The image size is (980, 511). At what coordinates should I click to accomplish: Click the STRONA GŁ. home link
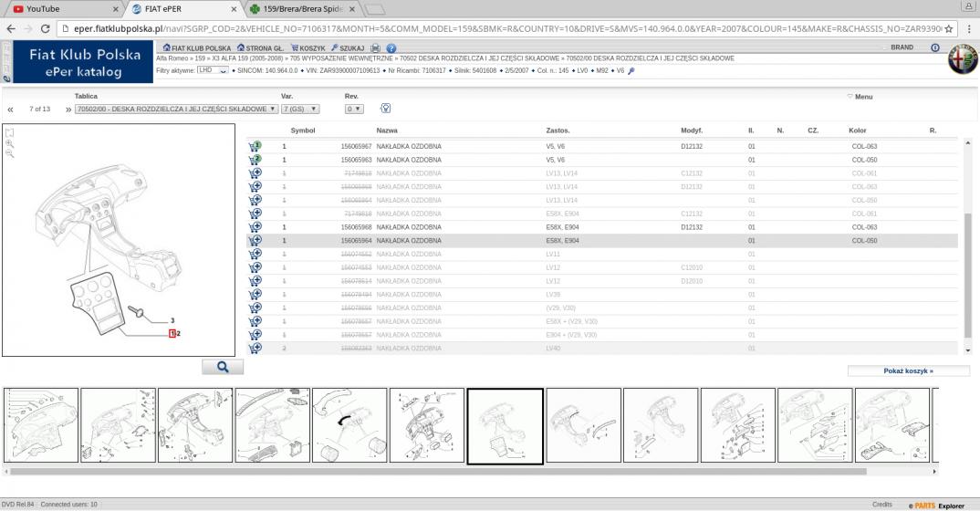pyautogui.click(x=260, y=47)
